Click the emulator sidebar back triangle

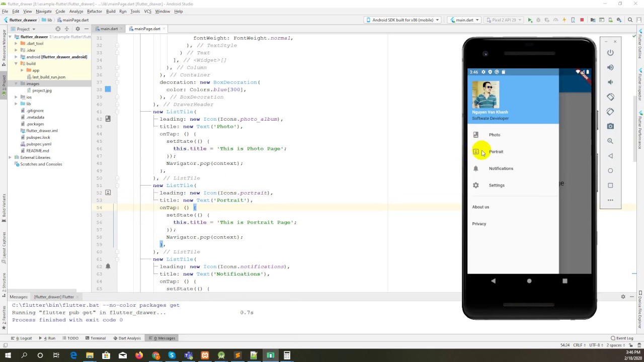(x=610, y=156)
